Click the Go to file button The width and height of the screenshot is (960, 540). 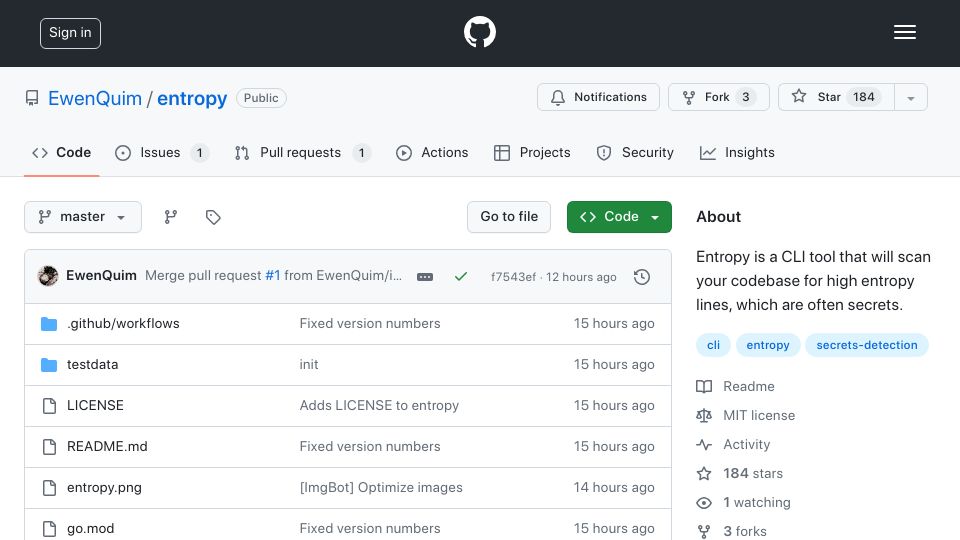tap(509, 217)
